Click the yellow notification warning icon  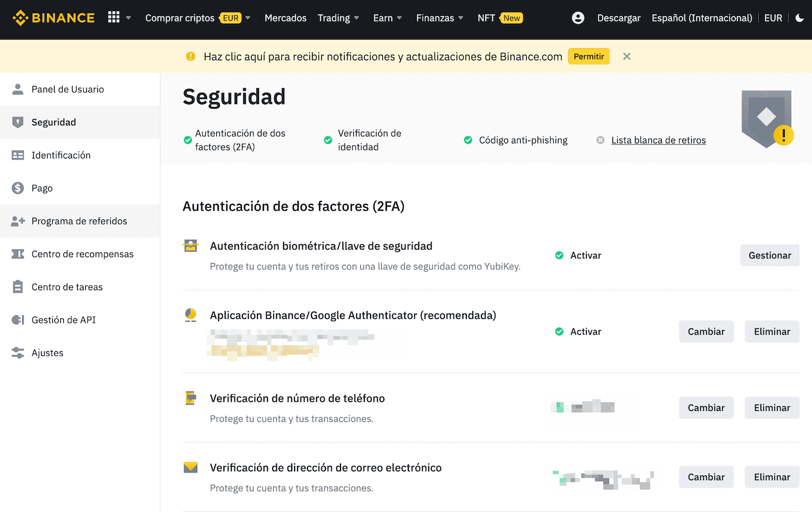(x=190, y=56)
